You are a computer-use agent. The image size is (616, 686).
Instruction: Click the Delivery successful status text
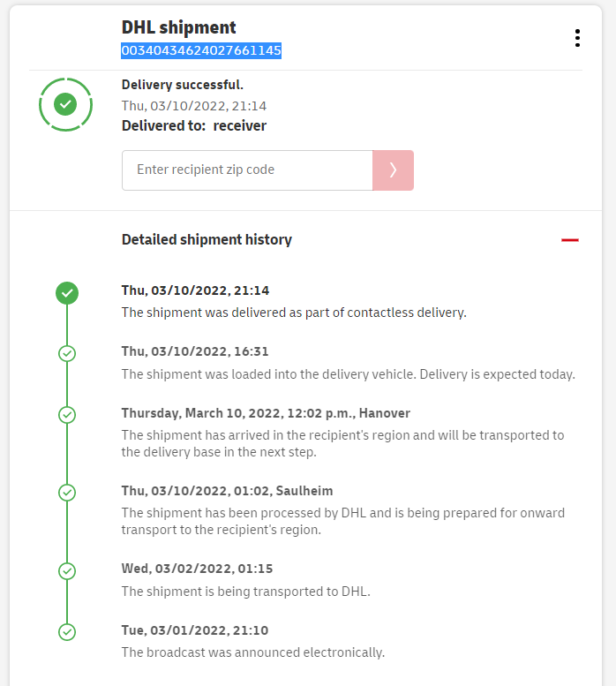[182, 85]
